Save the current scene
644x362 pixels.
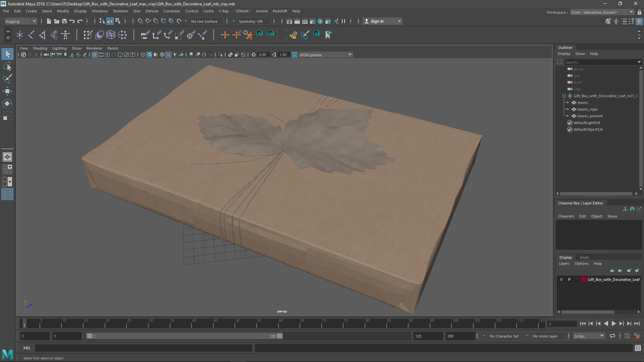click(x=64, y=21)
